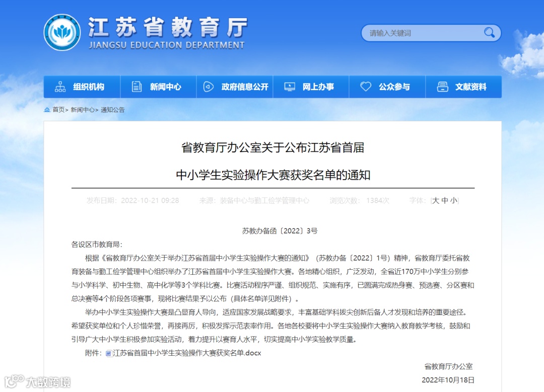Image resolution: width=544 pixels, height=392 pixels.
Task: Open the 文献资料 menu item
Action: 464,87
